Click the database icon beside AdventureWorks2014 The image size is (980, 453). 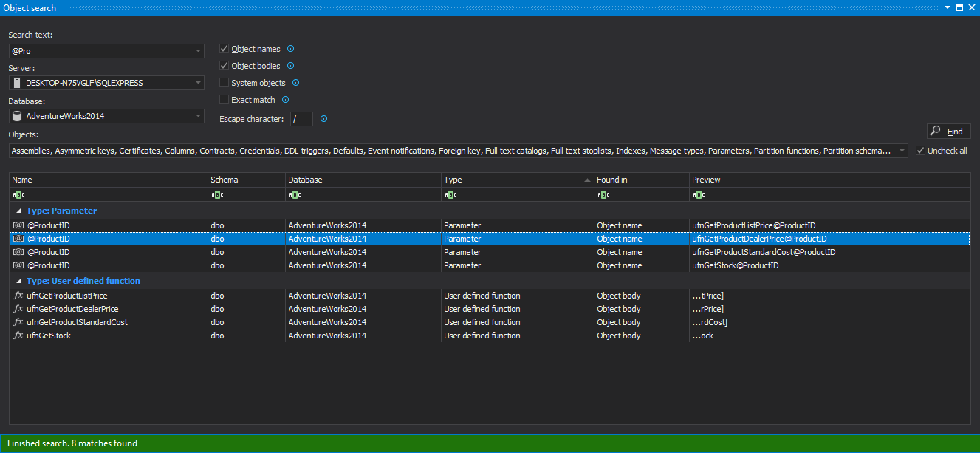click(x=16, y=116)
